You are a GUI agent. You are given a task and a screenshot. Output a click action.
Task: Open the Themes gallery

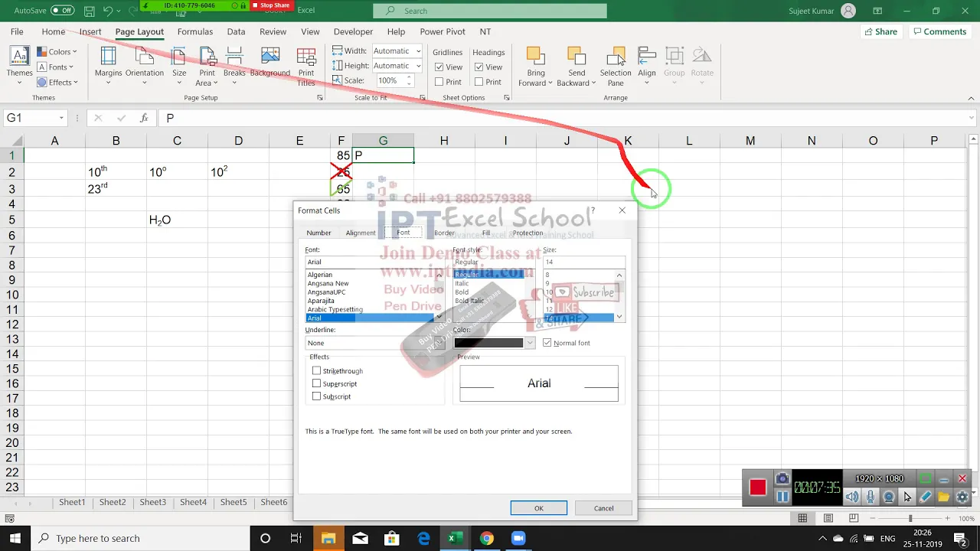(19, 64)
